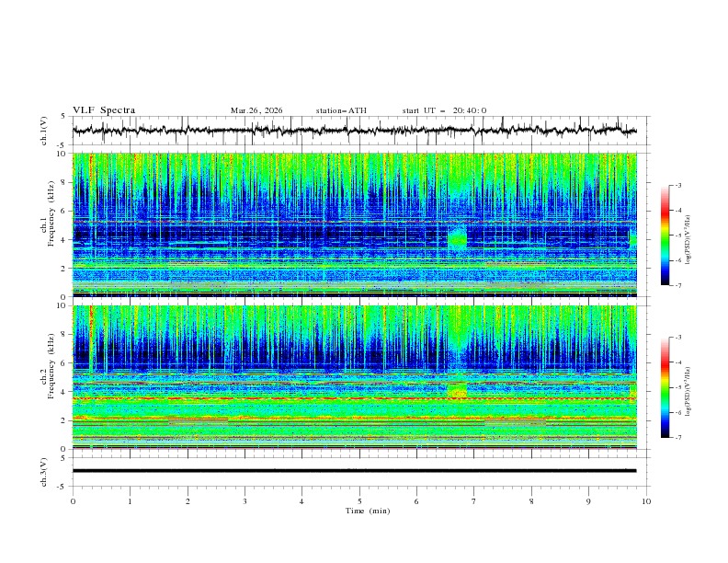Click the "10" tick on the time axis
Image resolution: width=728 pixels, height=563 pixels.
pyautogui.click(x=646, y=501)
